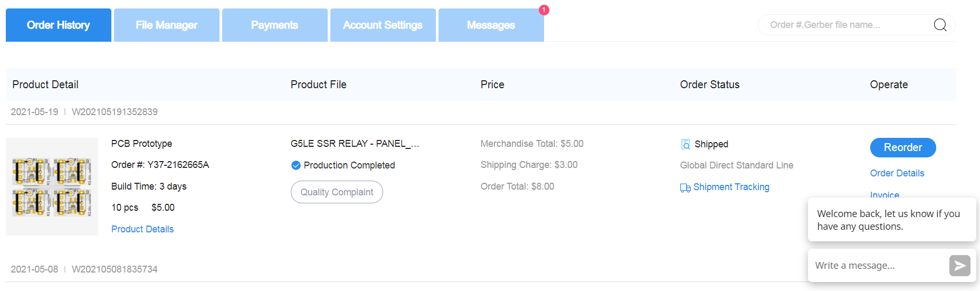Click the Reorder button
The image size is (980, 291).
903,147
